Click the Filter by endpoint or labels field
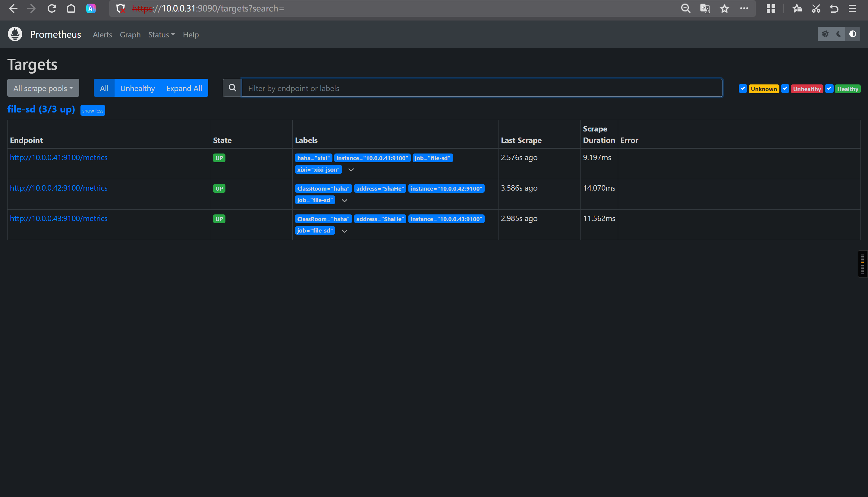The image size is (868, 497). click(482, 88)
